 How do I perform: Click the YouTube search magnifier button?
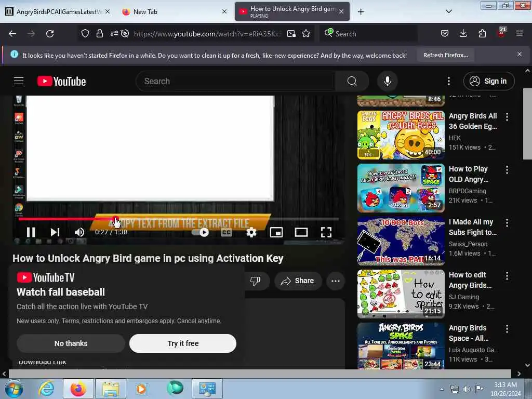point(352,81)
